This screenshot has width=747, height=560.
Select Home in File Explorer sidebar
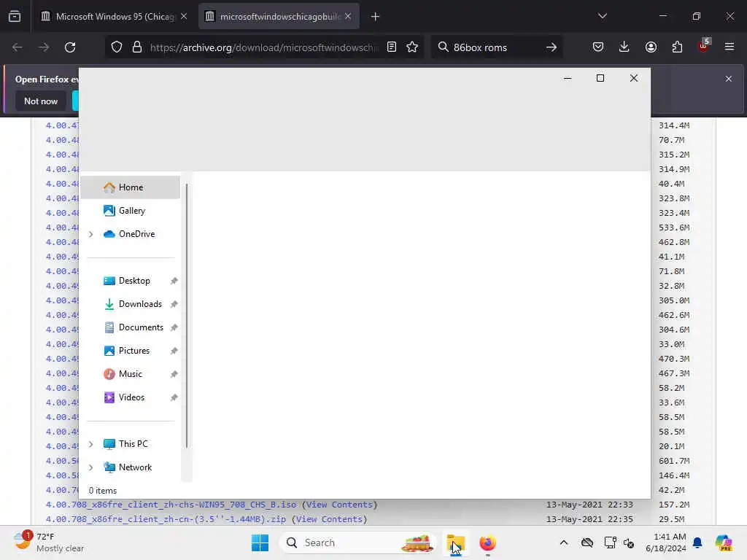coord(130,187)
